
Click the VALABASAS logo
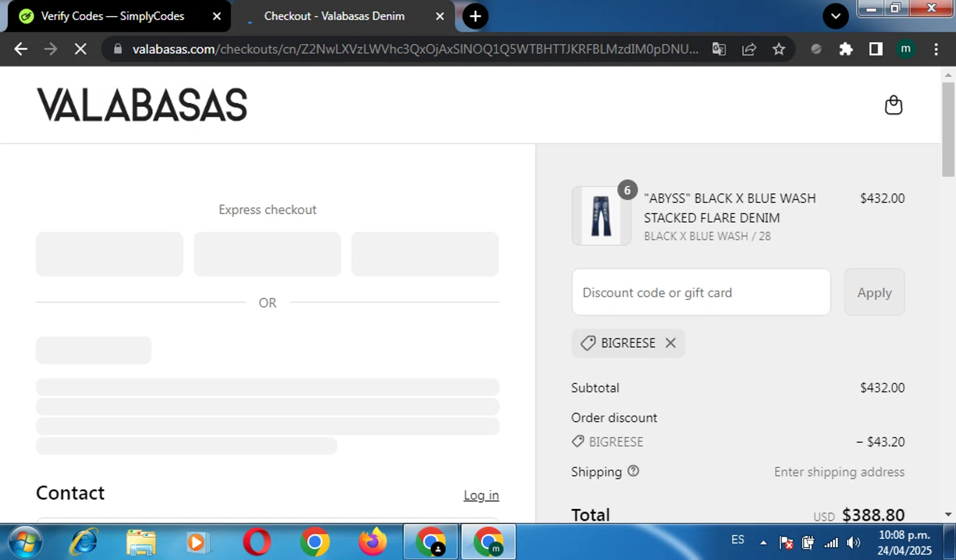pos(142,105)
